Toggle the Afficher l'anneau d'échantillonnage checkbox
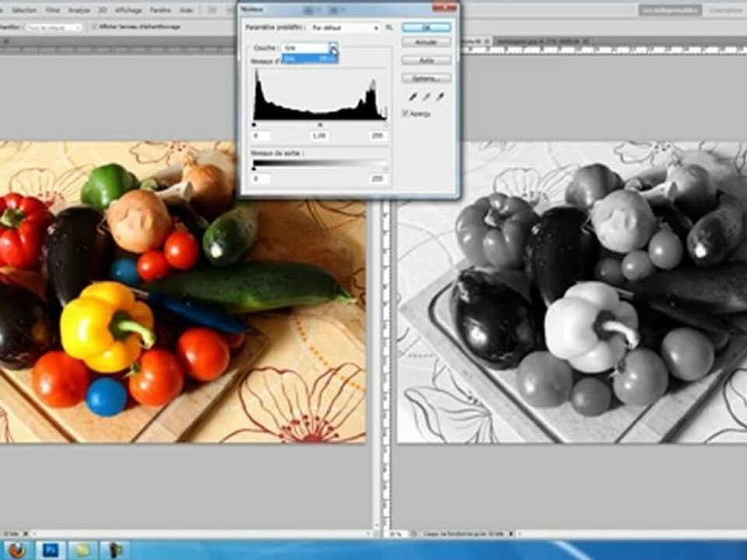 click(x=94, y=26)
